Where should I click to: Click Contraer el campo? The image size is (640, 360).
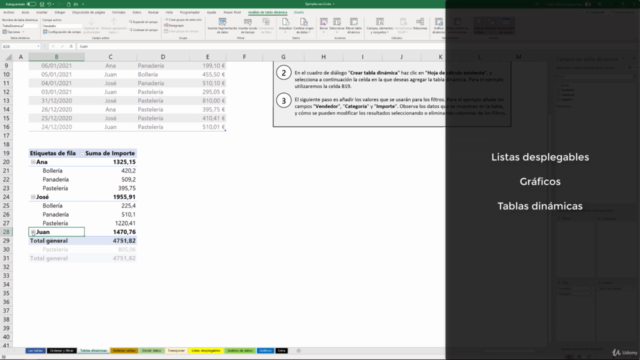point(144,30)
